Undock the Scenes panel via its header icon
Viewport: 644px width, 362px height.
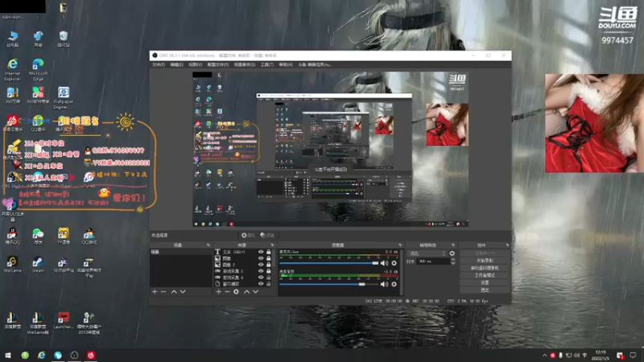pyautogui.click(x=208, y=245)
